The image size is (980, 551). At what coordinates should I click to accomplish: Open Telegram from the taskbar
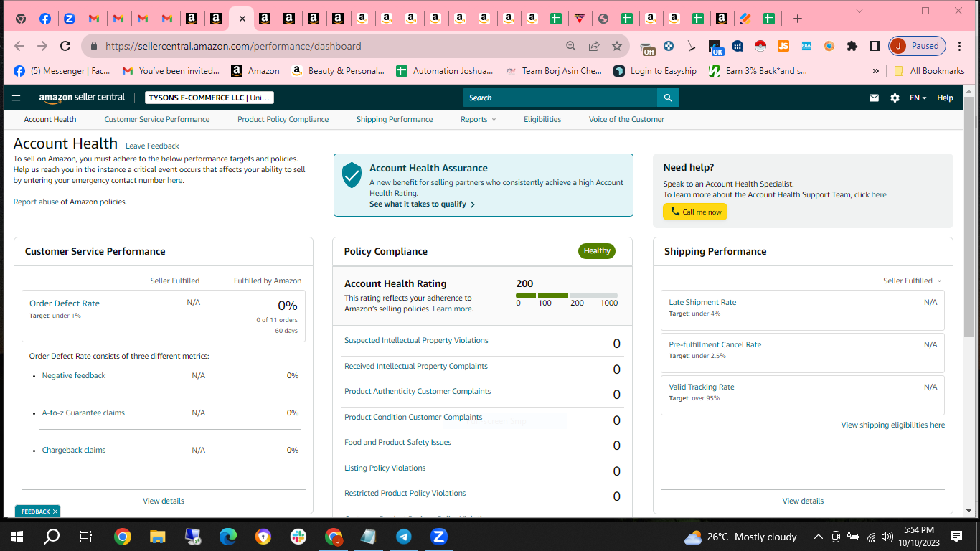(404, 537)
